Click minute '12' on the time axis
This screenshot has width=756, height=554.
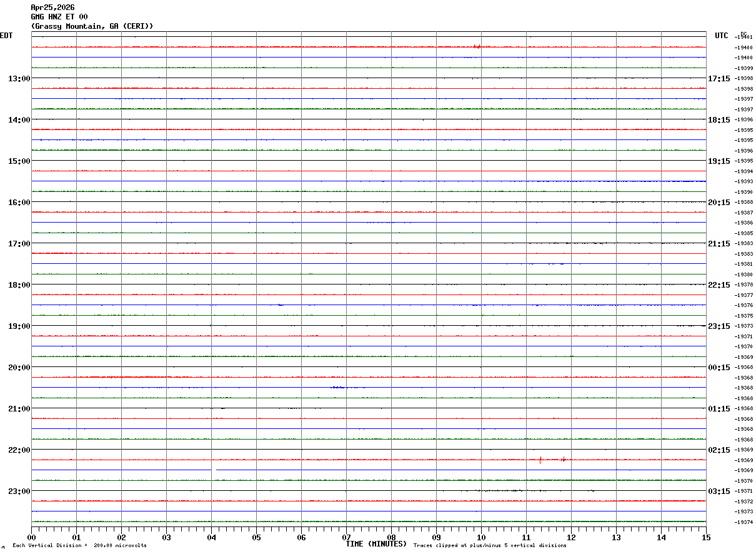571,537
